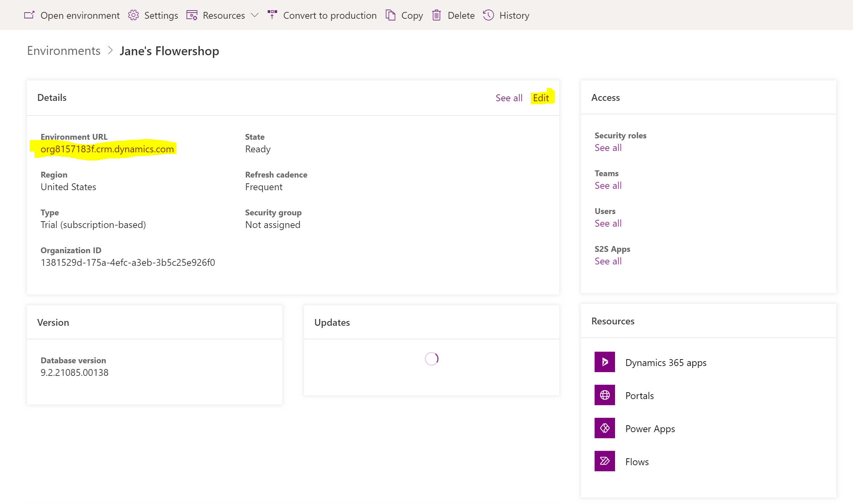
Task: Click See all under Teams
Action: coord(607,185)
